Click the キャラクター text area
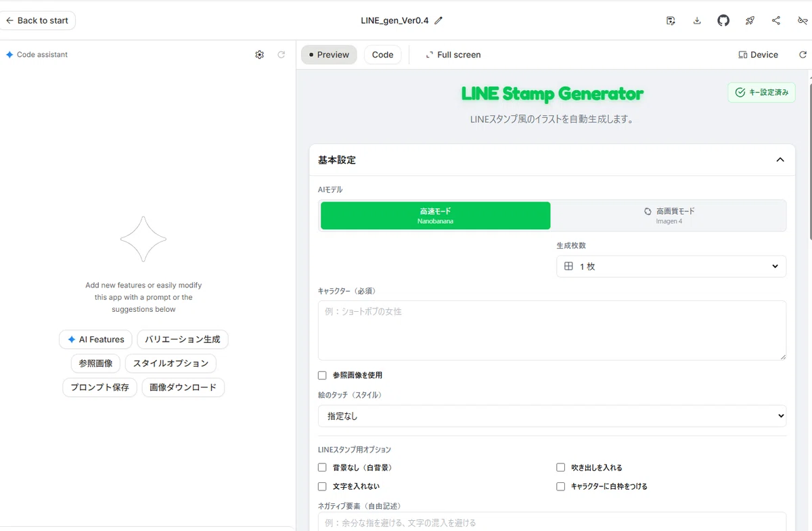Image resolution: width=812 pixels, height=531 pixels. point(552,330)
